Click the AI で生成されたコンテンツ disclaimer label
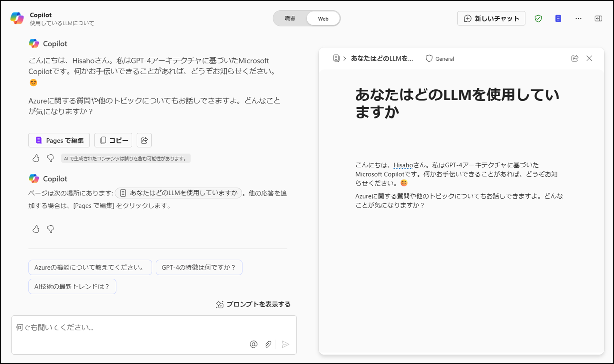 click(x=126, y=158)
